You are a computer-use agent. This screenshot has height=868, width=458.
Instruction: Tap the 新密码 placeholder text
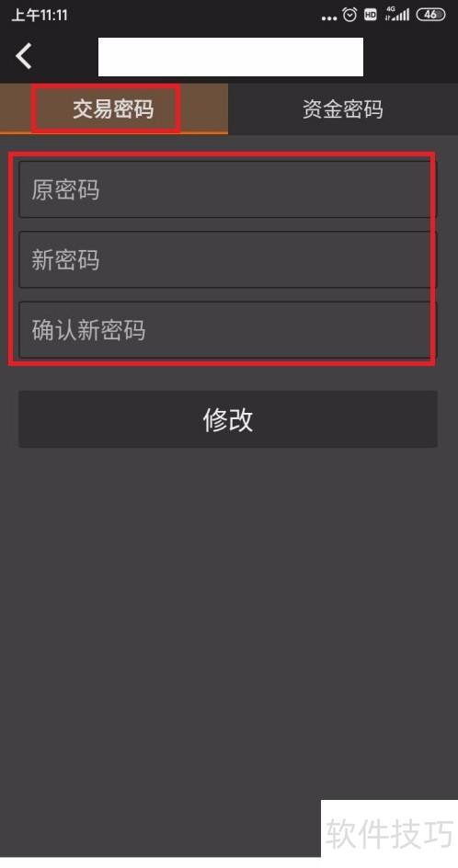coord(65,260)
